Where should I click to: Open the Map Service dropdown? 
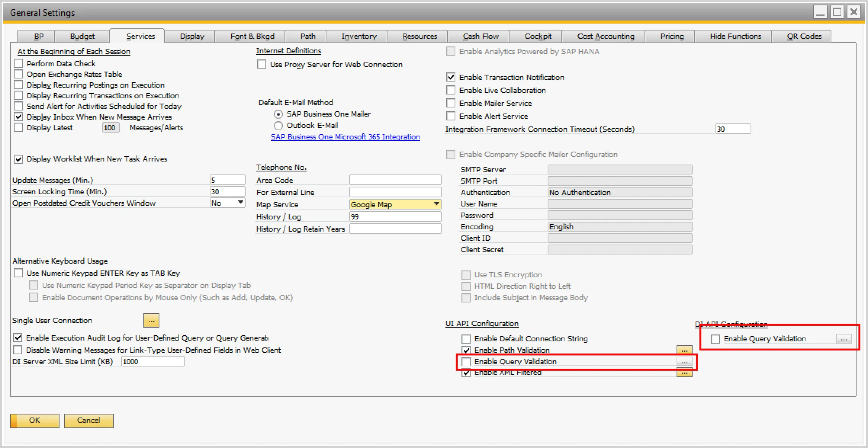[x=436, y=204]
